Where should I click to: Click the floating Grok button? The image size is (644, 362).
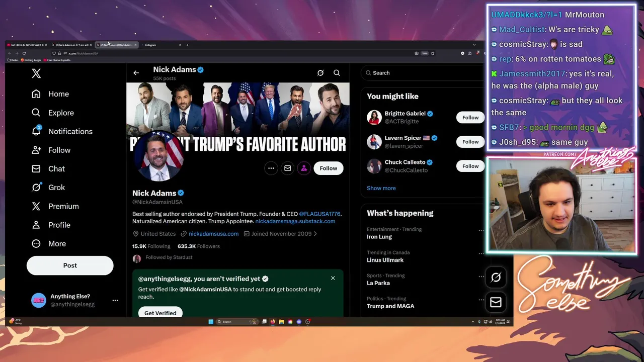point(496,277)
